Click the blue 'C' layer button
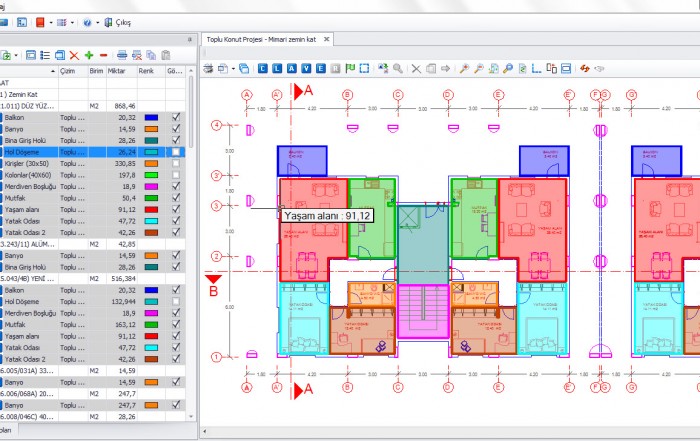Viewport: 700px width, 441px height. point(263,69)
